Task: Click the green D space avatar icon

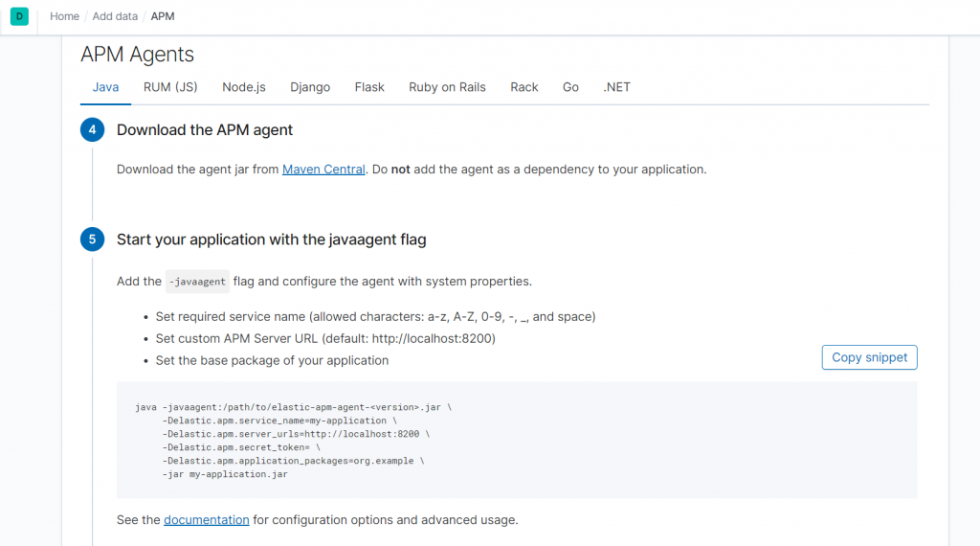Action: click(x=19, y=16)
